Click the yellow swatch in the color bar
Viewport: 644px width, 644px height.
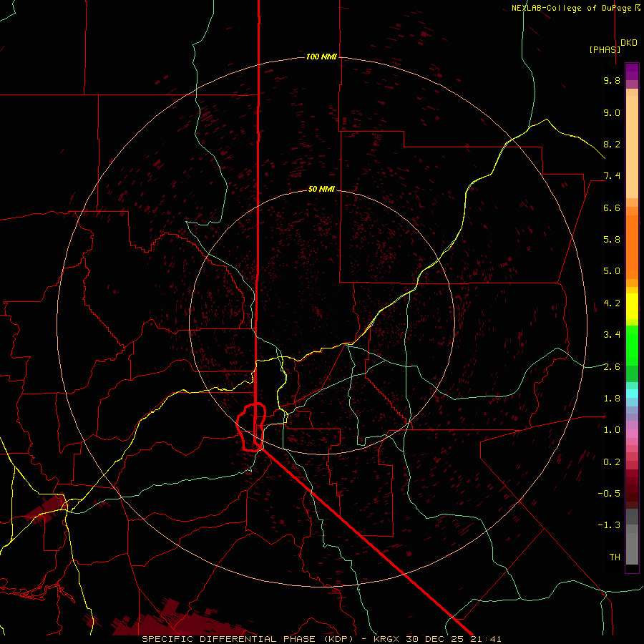point(632,306)
